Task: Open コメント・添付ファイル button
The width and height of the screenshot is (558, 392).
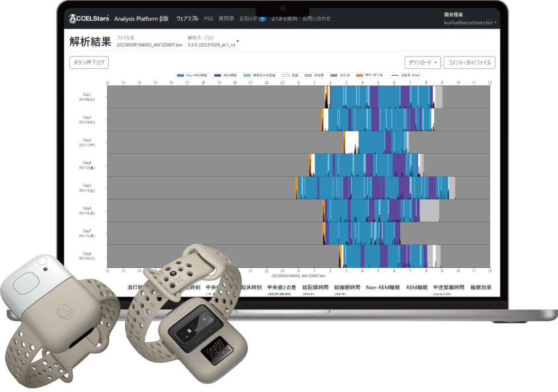Action: [x=469, y=63]
